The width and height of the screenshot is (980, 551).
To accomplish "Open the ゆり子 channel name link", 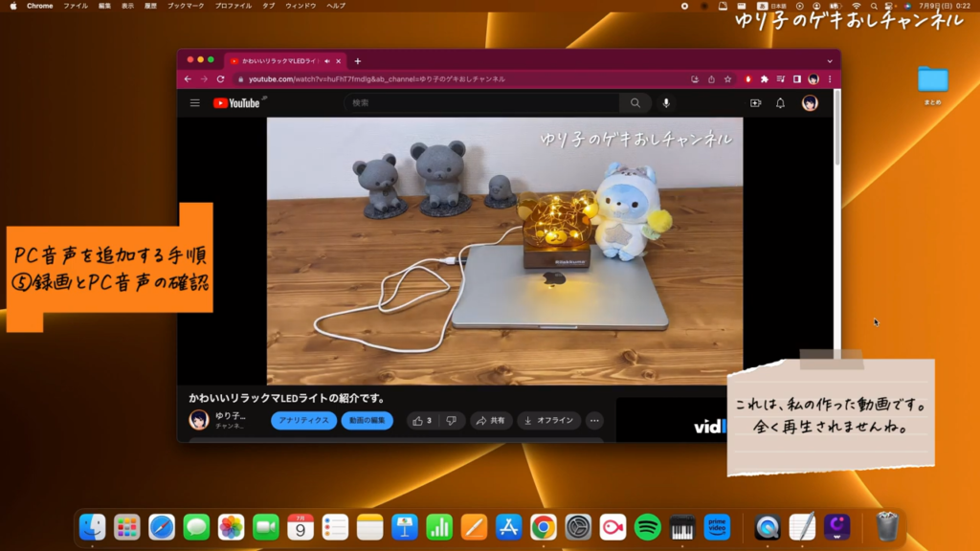I will (230, 415).
